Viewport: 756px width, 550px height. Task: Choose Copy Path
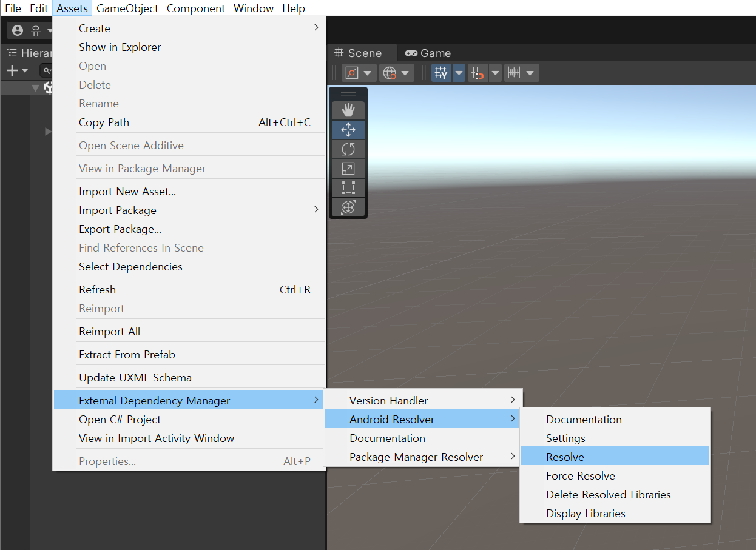point(189,122)
